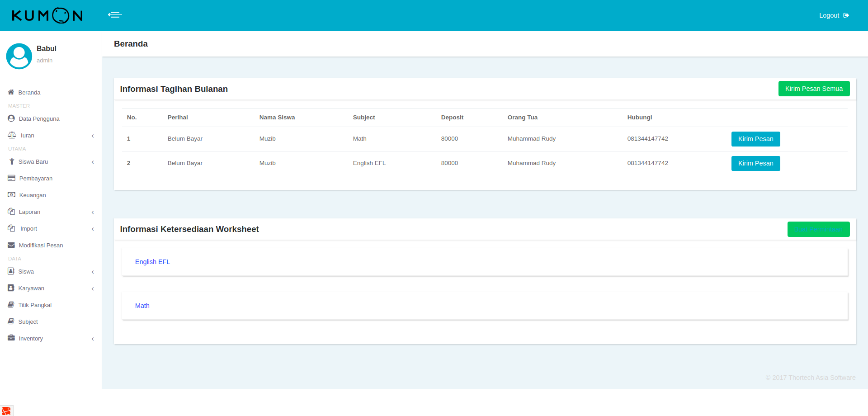Click the Modifikasi Pesan envelope icon
Image resolution: width=868 pixels, height=416 pixels.
12,245
